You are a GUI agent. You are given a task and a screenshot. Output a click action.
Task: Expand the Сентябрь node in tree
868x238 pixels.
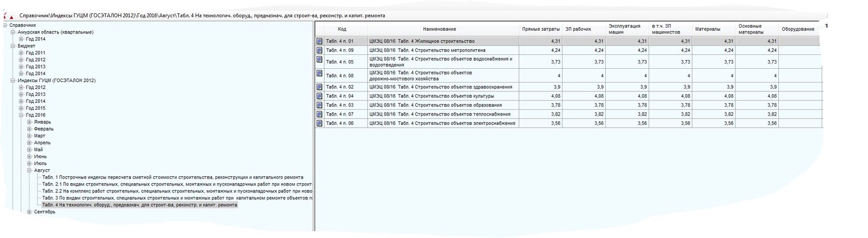pyautogui.click(x=30, y=212)
